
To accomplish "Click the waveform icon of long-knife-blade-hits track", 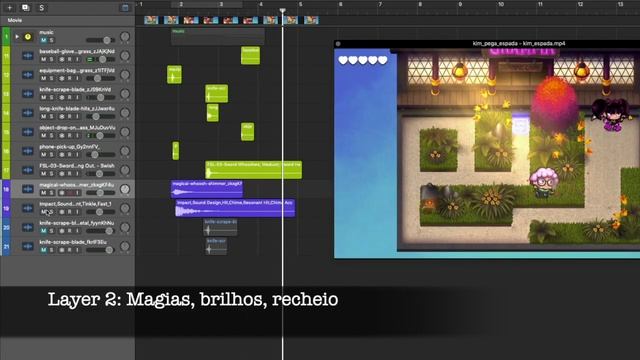I will pos(28,113).
